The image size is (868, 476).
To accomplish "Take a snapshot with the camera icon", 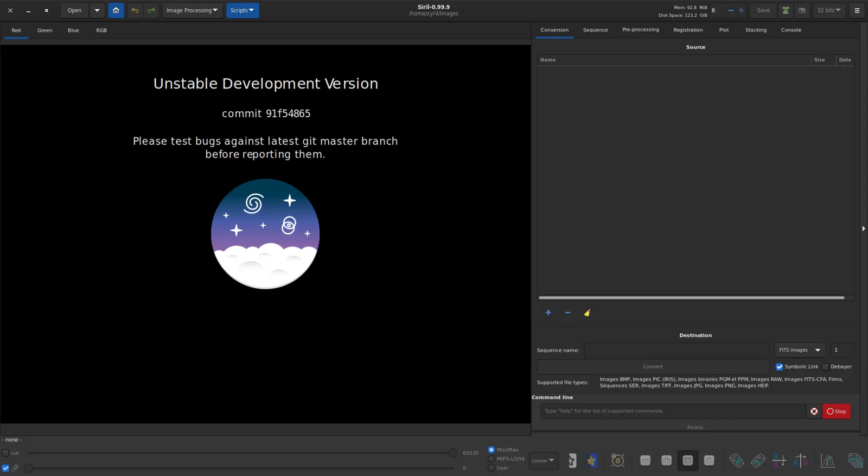I will coord(802,10).
